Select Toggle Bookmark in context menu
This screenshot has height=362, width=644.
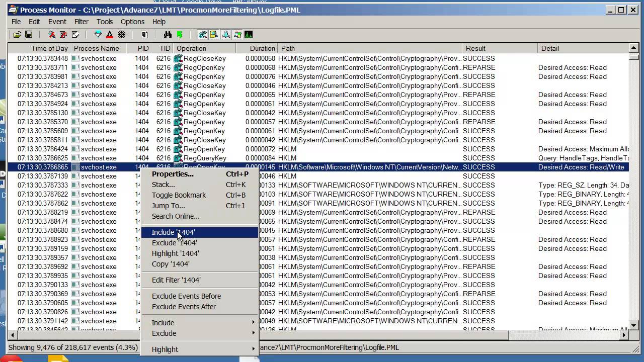click(199, 195)
